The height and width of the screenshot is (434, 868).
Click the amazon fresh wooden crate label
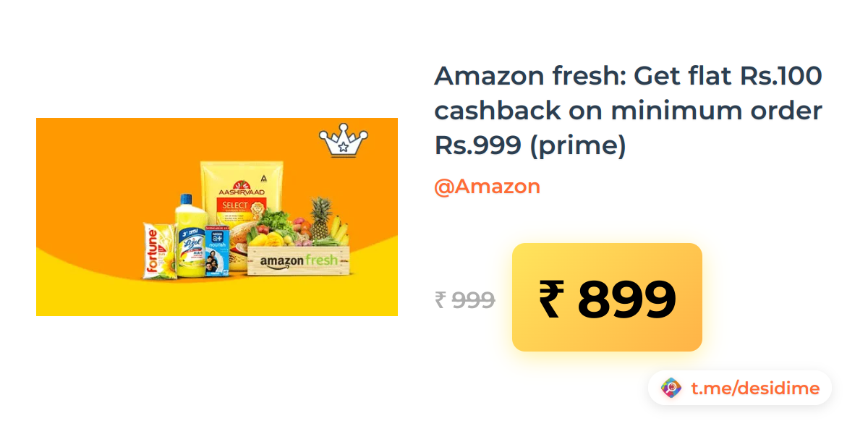click(x=299, y=260)
